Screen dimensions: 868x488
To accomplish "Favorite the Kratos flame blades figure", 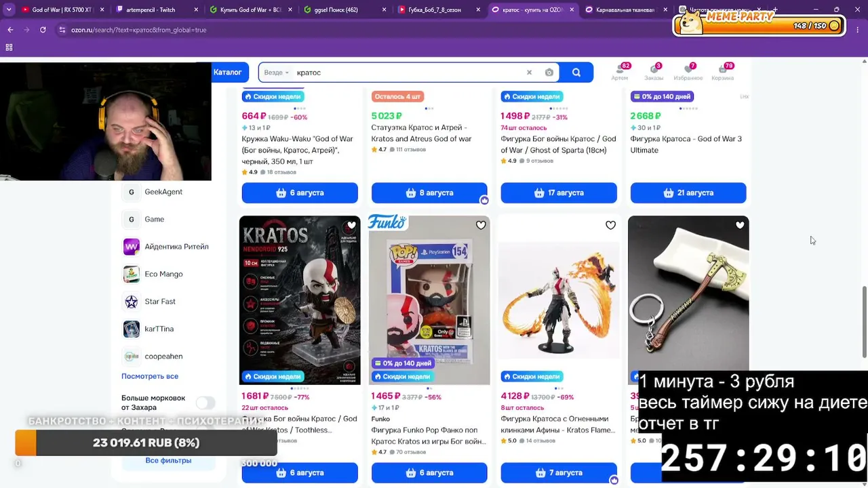I will tap(610, 225).
